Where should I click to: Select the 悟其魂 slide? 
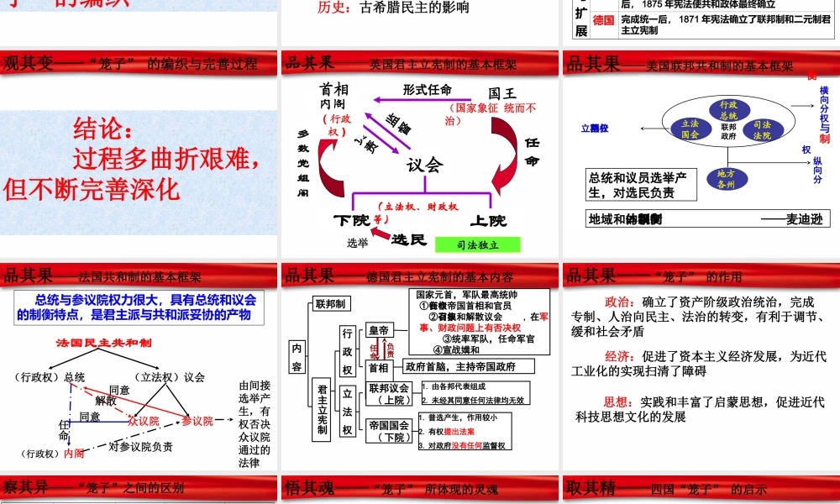tap(420, 490)
